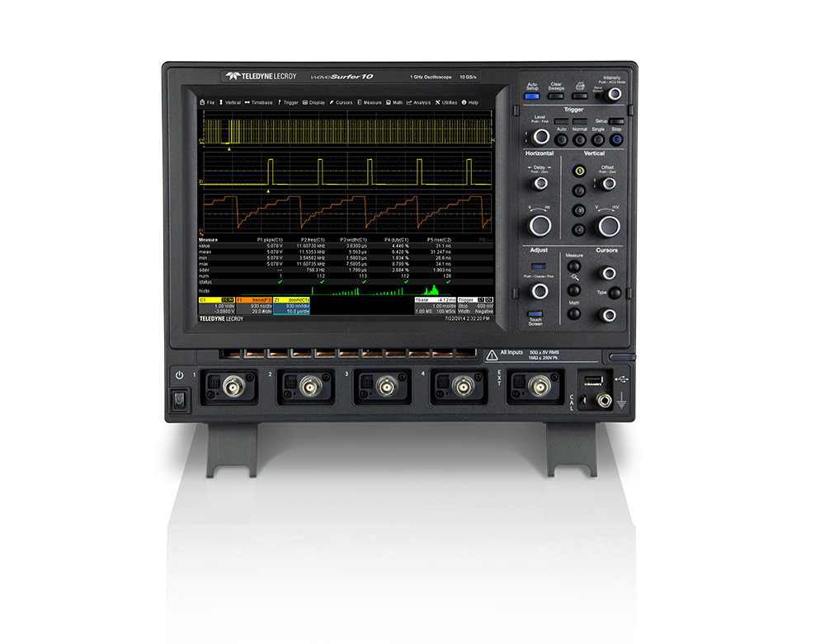Push the Clear Sweeps button
The image size is (825, 644).
[555, 96]
